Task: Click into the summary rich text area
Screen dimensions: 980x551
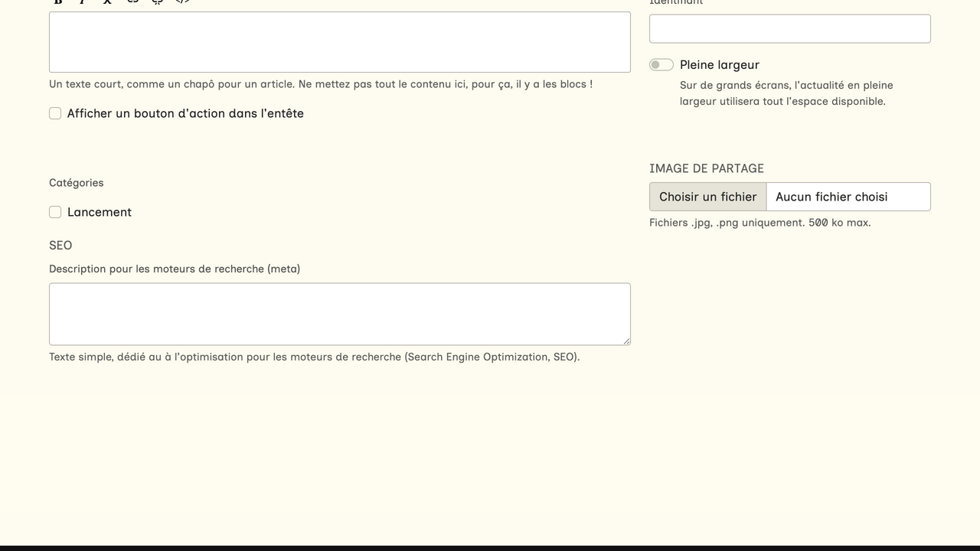Action: (339, 42)
